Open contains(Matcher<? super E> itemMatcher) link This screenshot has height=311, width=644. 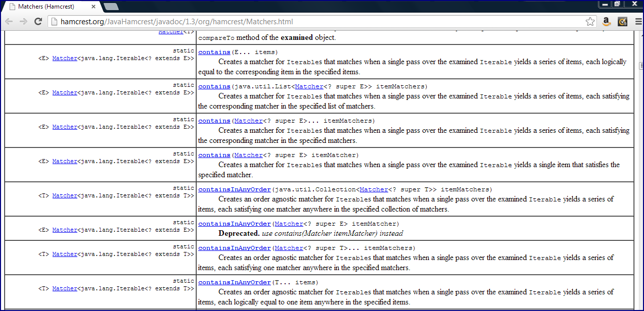coord(214,155)
